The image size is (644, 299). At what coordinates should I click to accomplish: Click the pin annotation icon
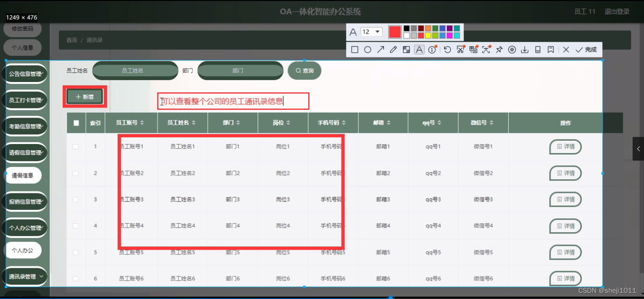click(499, 49)
